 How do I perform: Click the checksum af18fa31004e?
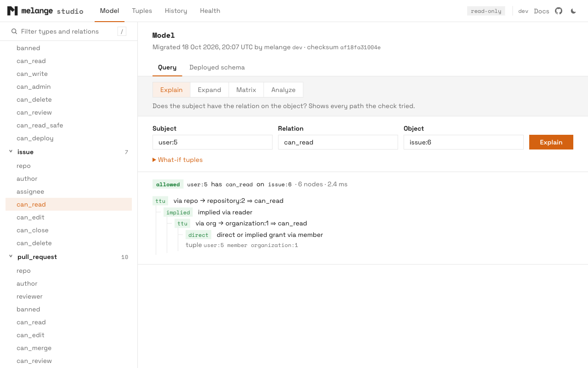pos(360,47)
